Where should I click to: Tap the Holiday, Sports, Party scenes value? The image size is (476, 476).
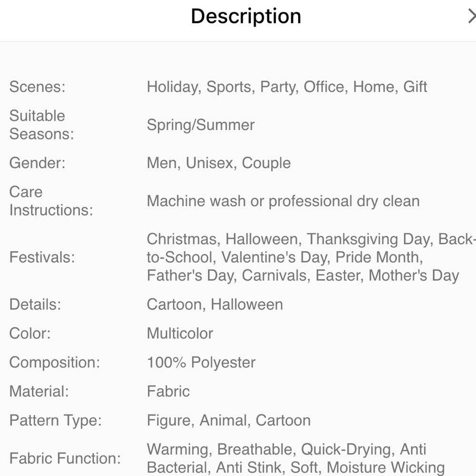(287, 87)
